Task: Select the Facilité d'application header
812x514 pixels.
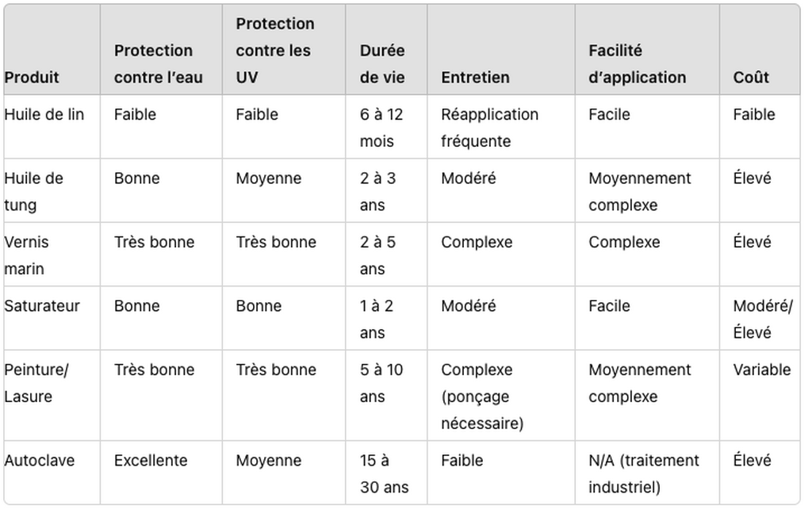Action: 637,63
